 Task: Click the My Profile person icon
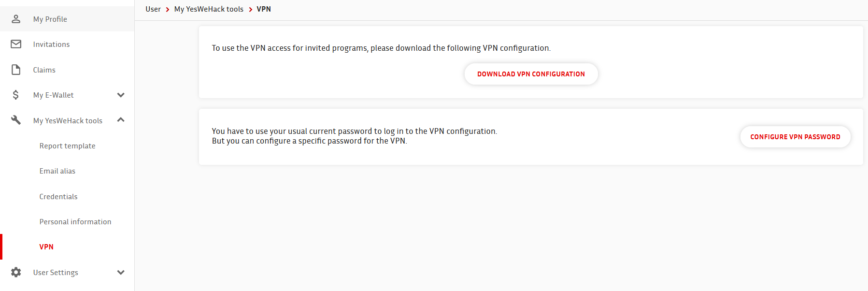[16, 19]
